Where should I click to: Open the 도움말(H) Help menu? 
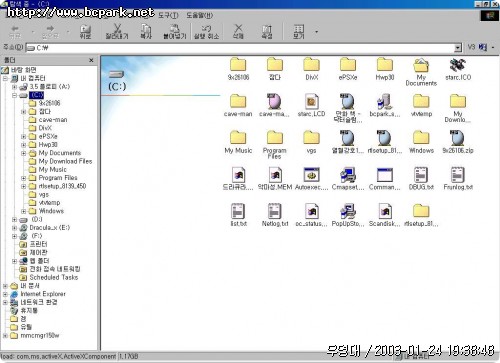click(199, 15)
